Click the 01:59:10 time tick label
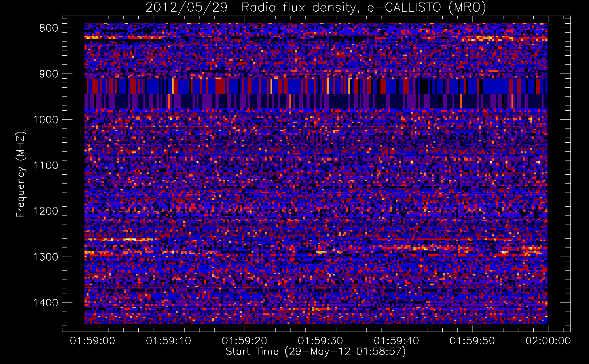 pos(169,341)
